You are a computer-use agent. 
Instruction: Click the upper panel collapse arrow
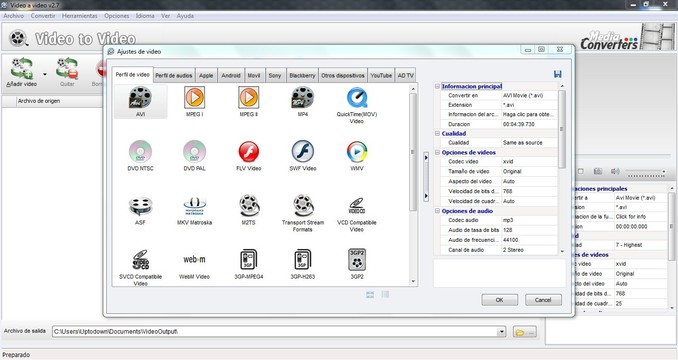[x=426, y=158]
